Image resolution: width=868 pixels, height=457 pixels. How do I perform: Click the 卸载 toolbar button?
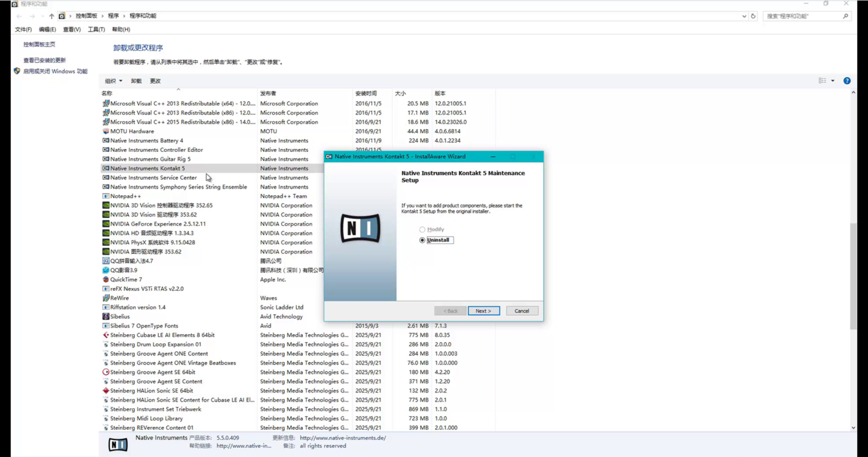[136, 81]
